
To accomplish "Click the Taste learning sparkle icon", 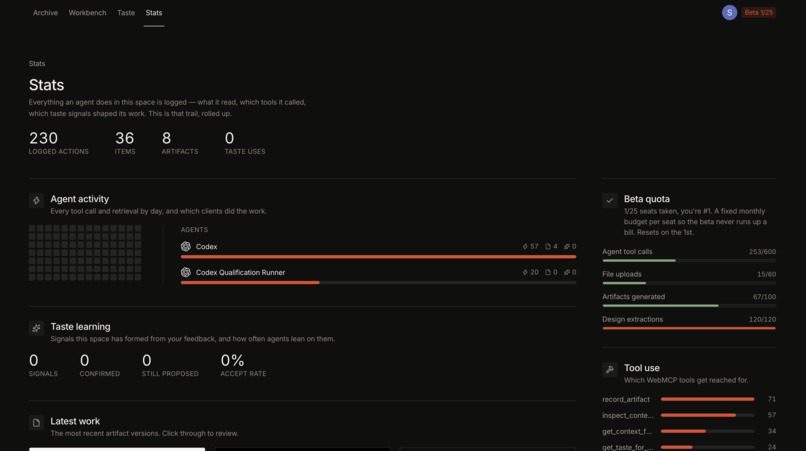I will click(x=36, y=328).
